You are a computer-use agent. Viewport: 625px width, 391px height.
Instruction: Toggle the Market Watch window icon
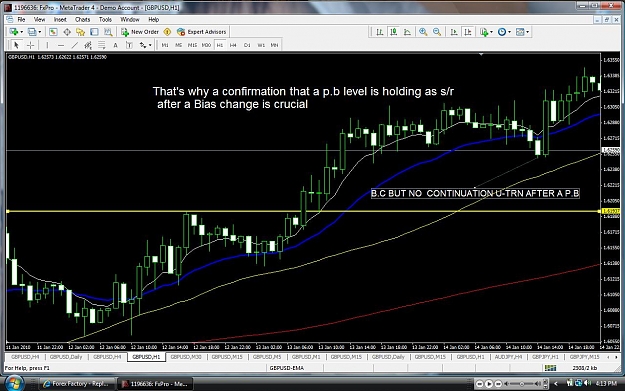[53, 32]
